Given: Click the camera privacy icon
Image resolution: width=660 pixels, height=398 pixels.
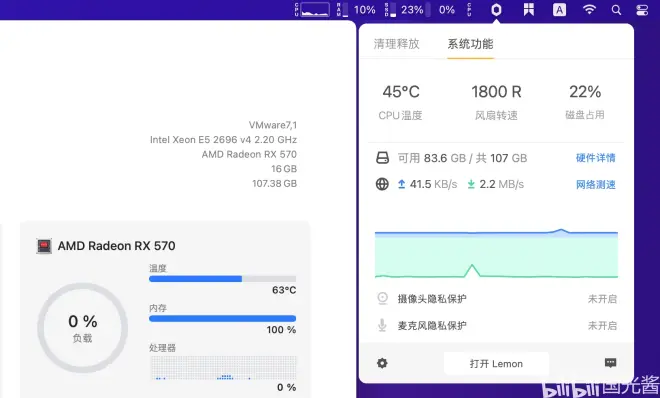Looking at the screenshot, I should 382,298.
